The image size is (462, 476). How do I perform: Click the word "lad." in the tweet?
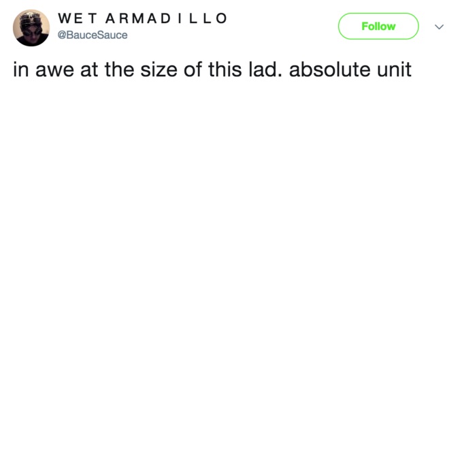tap(265, 69)
